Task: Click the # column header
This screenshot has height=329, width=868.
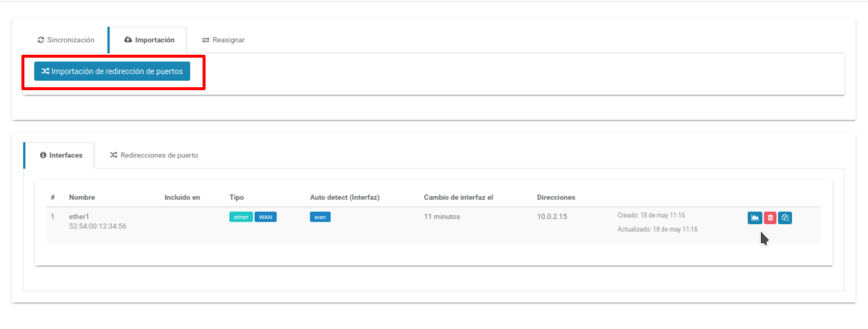Action: point(52,197)
